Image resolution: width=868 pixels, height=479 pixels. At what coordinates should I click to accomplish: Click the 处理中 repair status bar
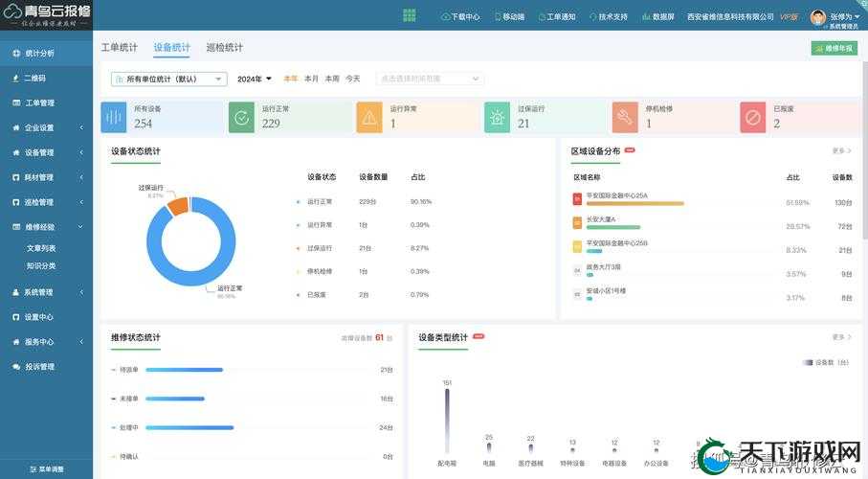[189, 427]
